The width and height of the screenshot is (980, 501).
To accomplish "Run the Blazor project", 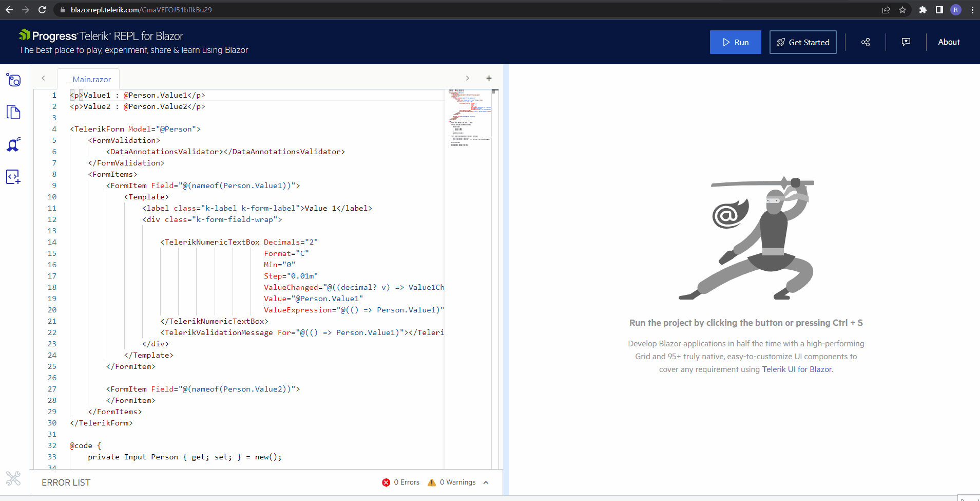I will (x=735, y=42).
